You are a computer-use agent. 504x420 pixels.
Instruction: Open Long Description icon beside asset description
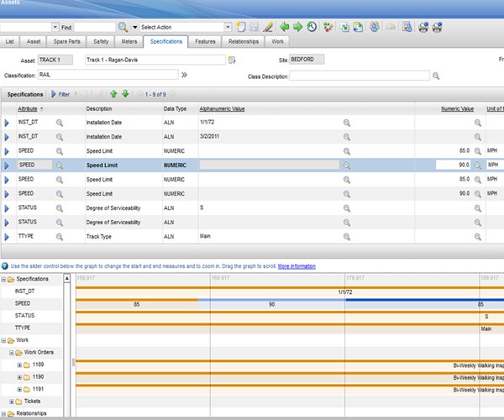232,60
